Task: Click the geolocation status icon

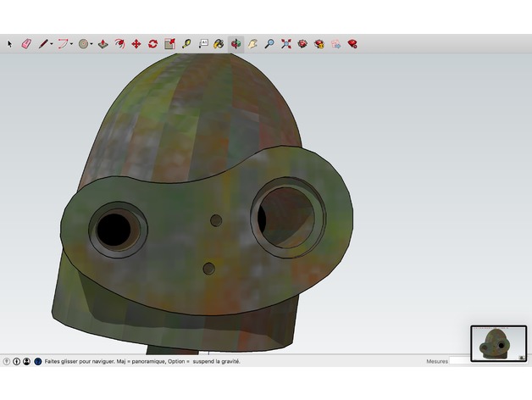Action: [x=7, y=362]
